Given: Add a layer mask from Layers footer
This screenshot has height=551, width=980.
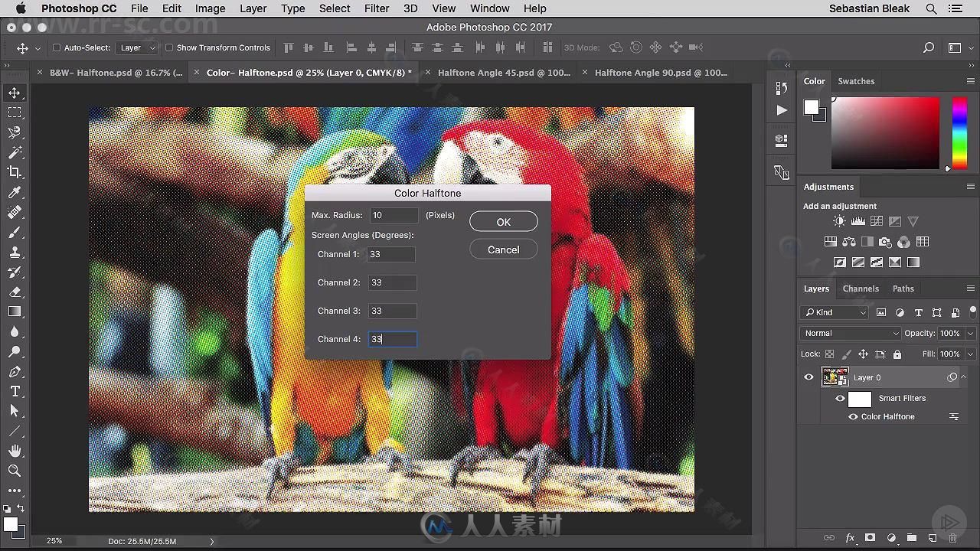Looking at the screenshot, I should click(871, 538).
